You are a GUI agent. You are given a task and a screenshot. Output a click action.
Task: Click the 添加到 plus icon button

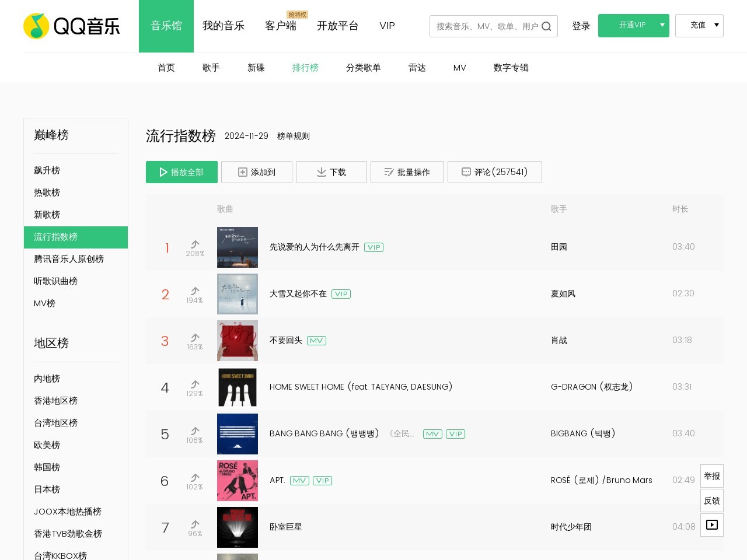point(257,172)
